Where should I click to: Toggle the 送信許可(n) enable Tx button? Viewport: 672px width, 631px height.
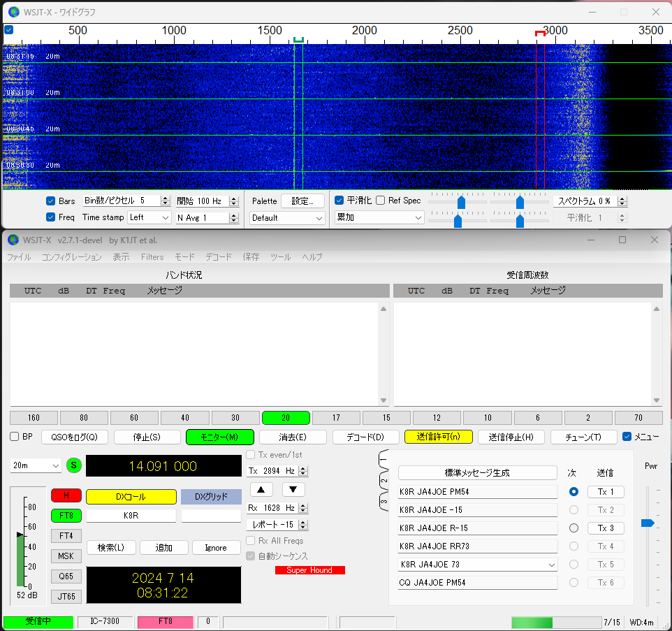coord(439,436)
